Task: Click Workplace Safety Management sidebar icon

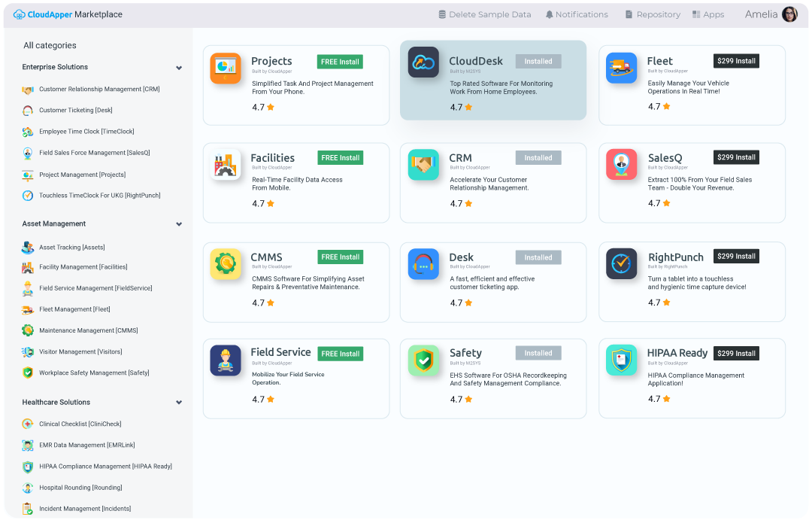Action: (28, 373)
